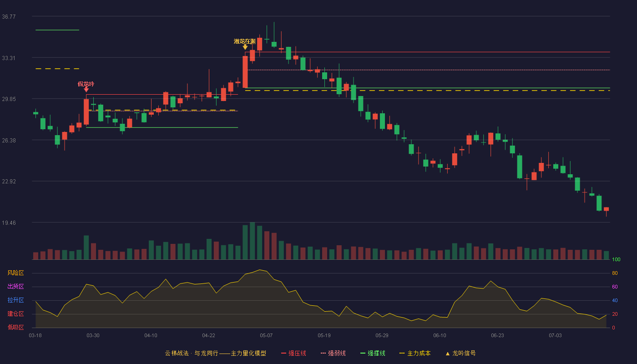Select the 低吸区 zone label
Image resolution: width=637 pixels, height=364 pixels.
15,327
